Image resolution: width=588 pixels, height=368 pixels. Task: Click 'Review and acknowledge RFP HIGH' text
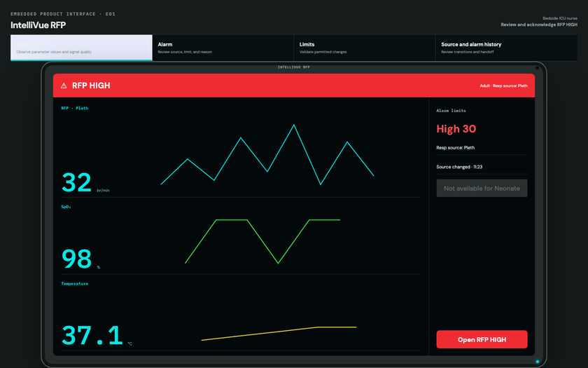click(539, 25)
